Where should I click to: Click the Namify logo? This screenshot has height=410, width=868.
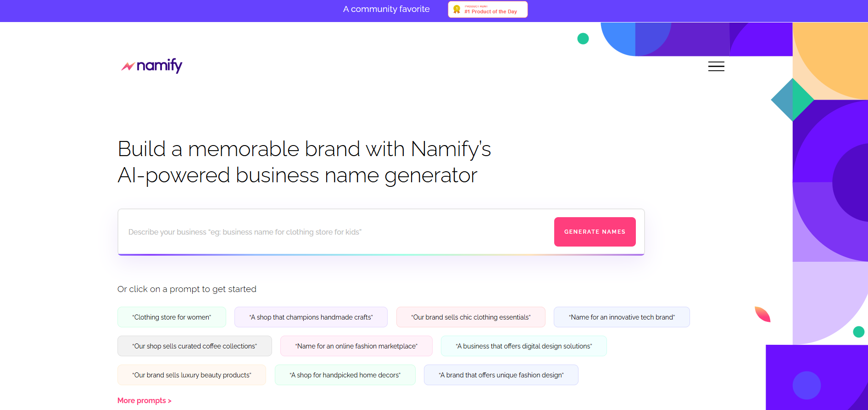152,66
